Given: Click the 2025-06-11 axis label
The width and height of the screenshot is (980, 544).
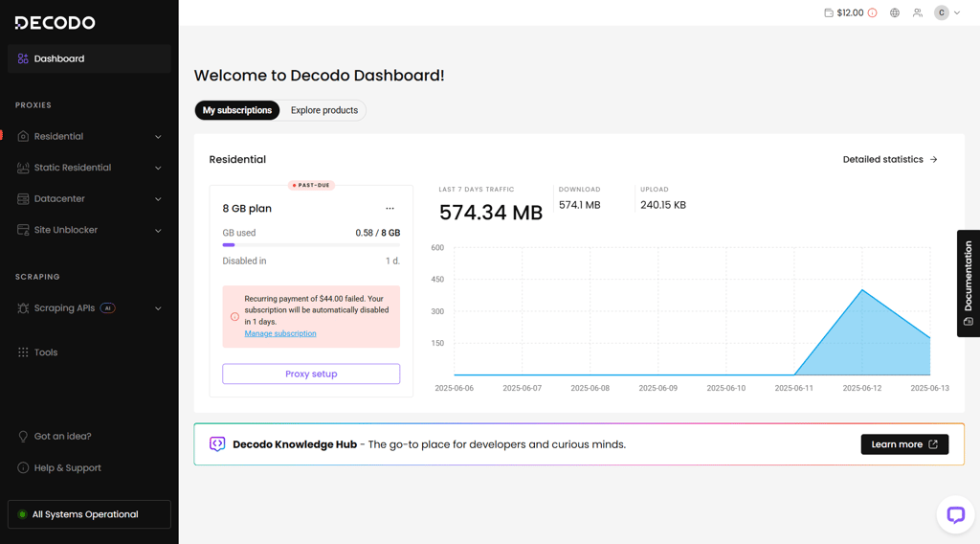Looking at the screenshot, I should tap(793, 388).
